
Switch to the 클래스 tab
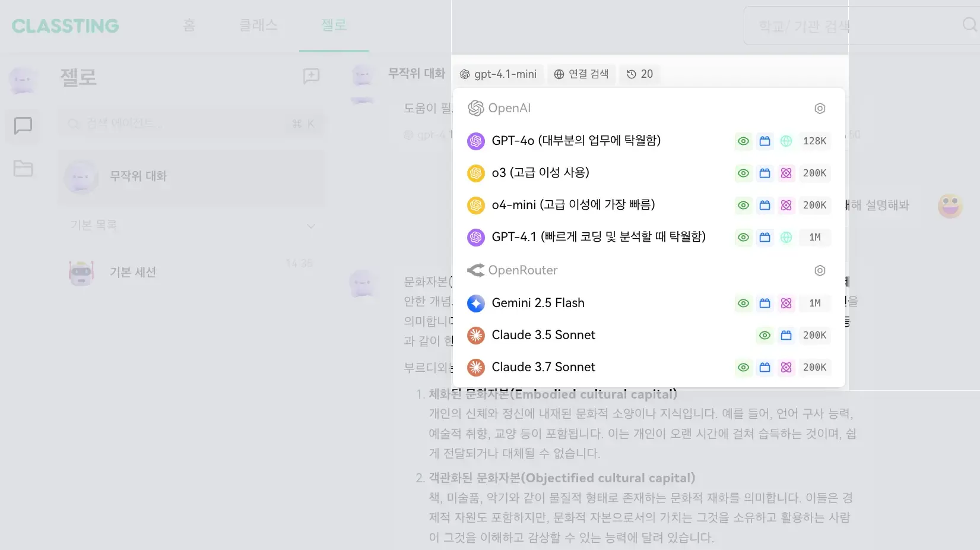coord(258,25)
